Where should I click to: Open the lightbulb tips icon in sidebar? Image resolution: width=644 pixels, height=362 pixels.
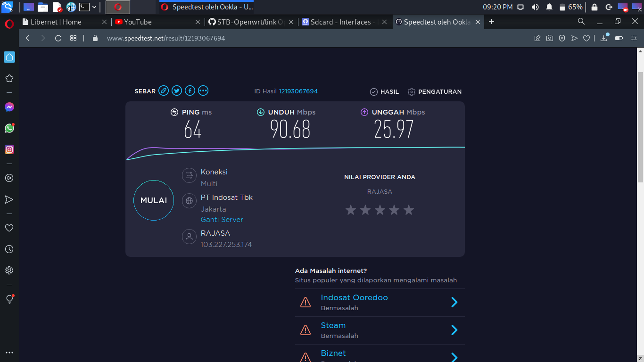point(9,299)
